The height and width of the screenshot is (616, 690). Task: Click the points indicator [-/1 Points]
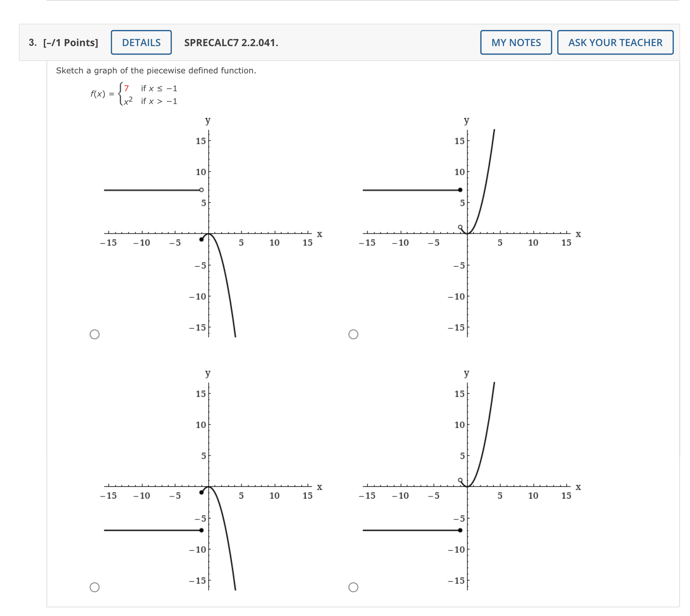click(x=70, y=43)
